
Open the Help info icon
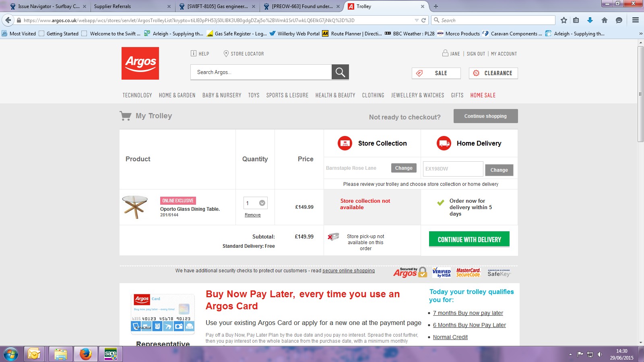194,53
